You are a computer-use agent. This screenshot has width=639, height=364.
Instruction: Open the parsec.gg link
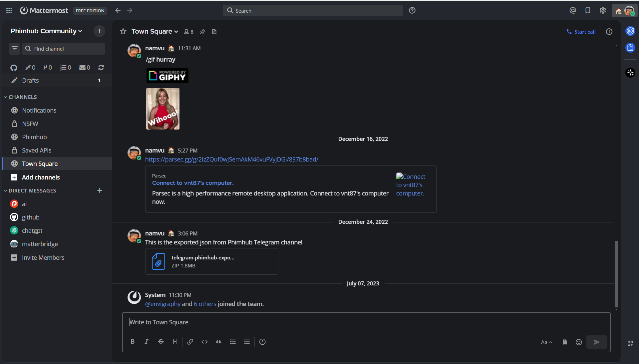232,159
